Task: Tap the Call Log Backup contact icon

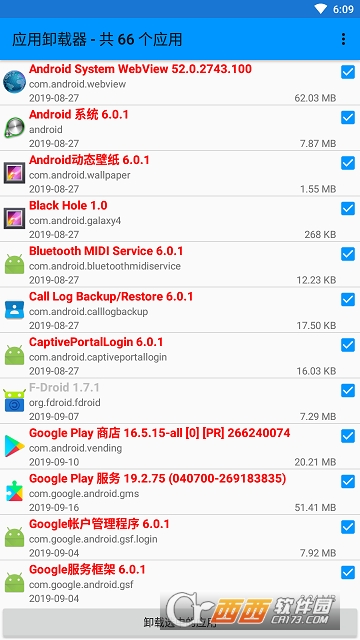Action: point(14,309)
